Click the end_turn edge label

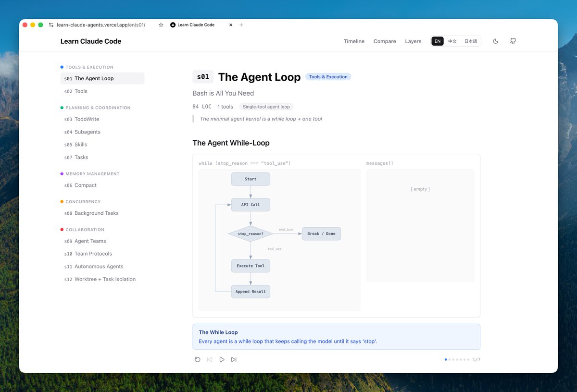286,230
